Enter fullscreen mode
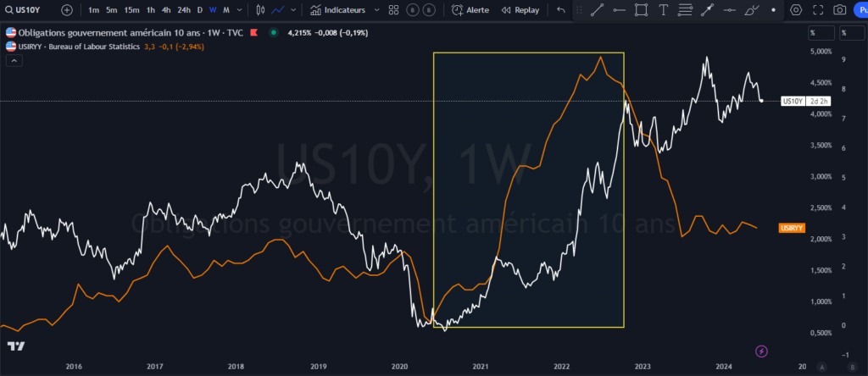The width and height of the screenshot is (868, 376). click(x=818, y=10)
